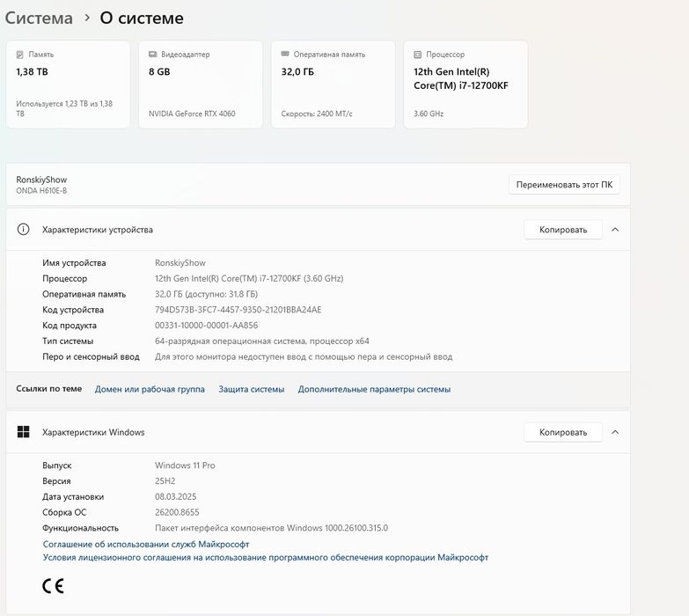Select Пакет интерфейса компонентов Windows value

(x=271, y=528)
